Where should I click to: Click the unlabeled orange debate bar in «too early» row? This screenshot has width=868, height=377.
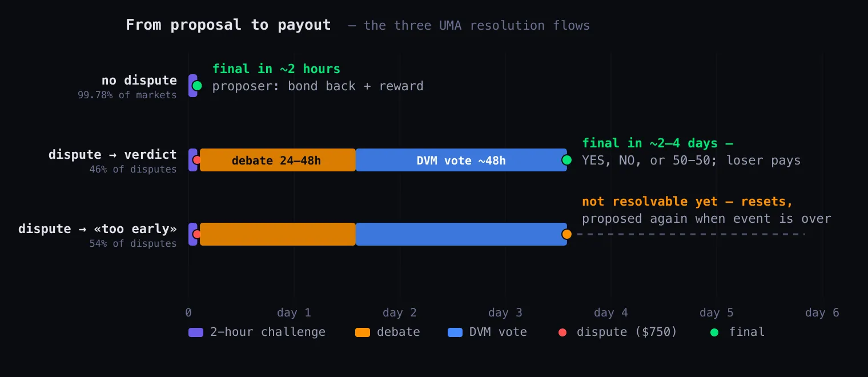[278, 234]
